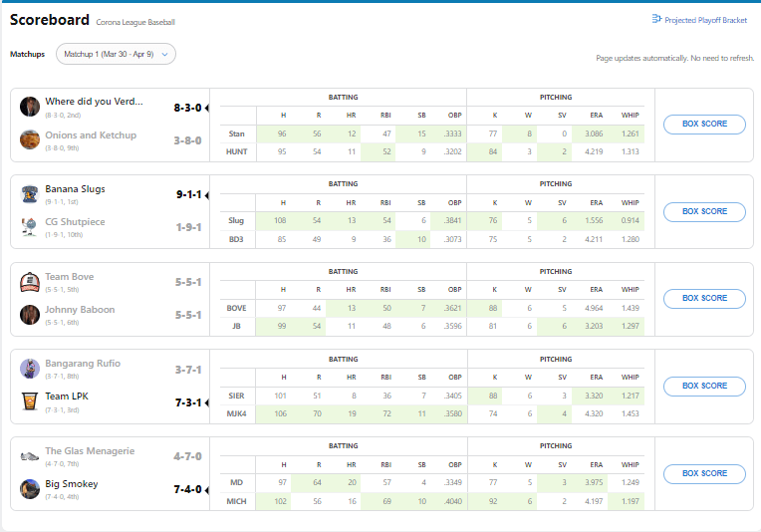Click Onions and Ketchup team avatar
The height and width of the screenshot is (532, 761).
click(30, 140)
